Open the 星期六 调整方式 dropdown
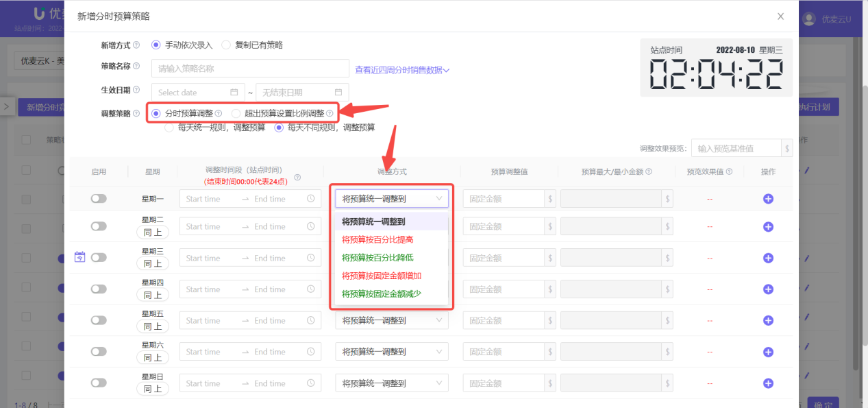The image size is (868, 408). tap(391, 352)
